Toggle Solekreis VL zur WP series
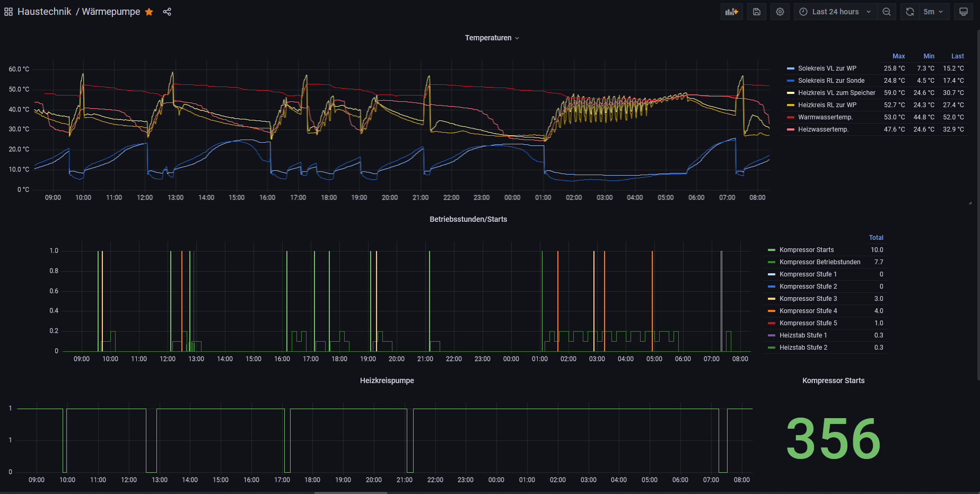 point(827,68)
